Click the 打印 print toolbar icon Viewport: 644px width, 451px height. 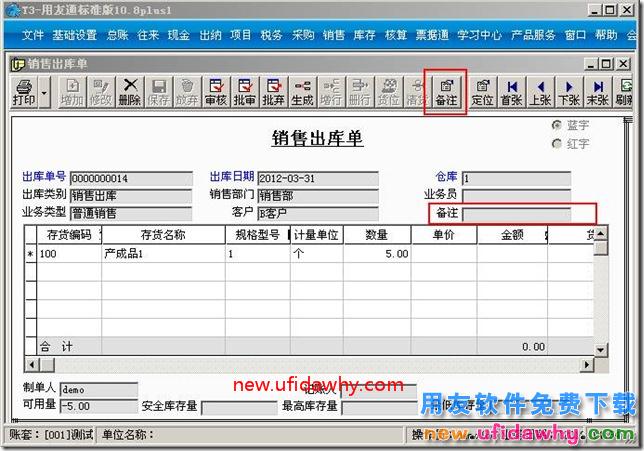tap(24, 92)
